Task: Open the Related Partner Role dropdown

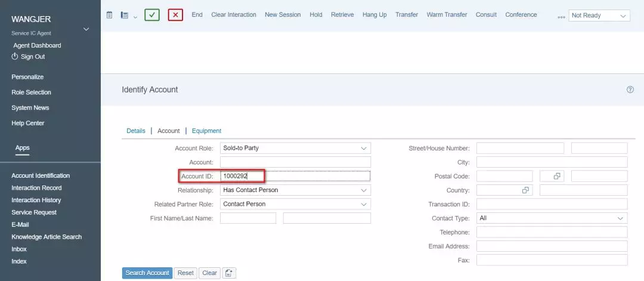Action: coord(295,204)
